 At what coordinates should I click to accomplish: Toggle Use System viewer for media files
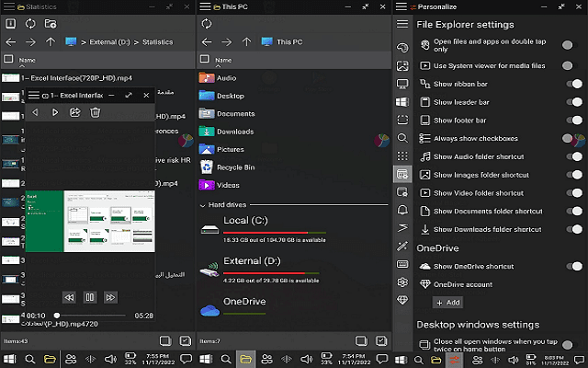tap(570, 65)
